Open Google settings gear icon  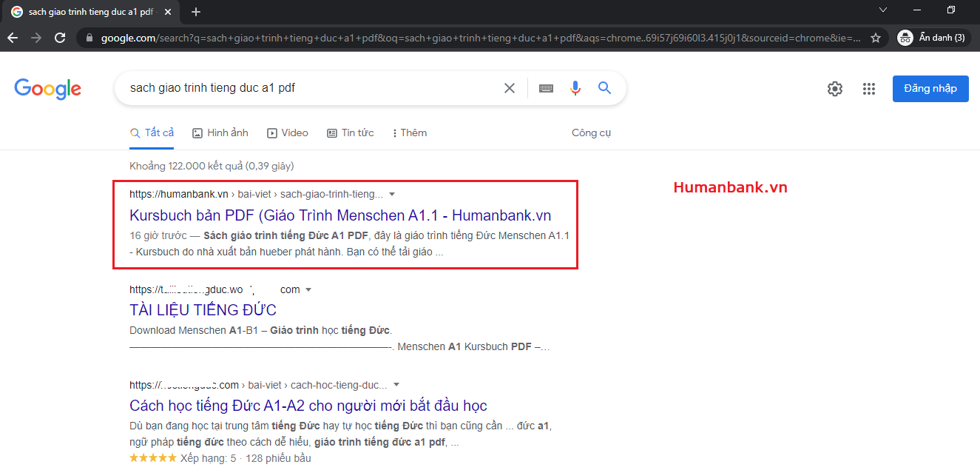tap(835, 89)
